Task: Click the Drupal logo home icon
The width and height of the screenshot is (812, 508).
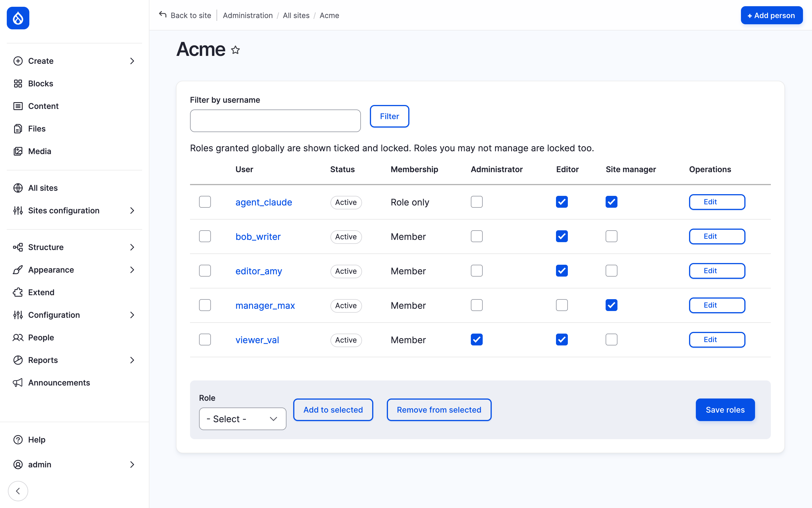Action: coord(18,18)
